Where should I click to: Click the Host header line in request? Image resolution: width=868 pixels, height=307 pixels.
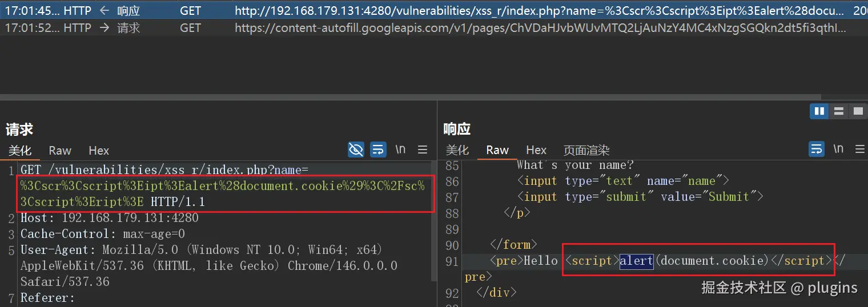pos(110,218)
